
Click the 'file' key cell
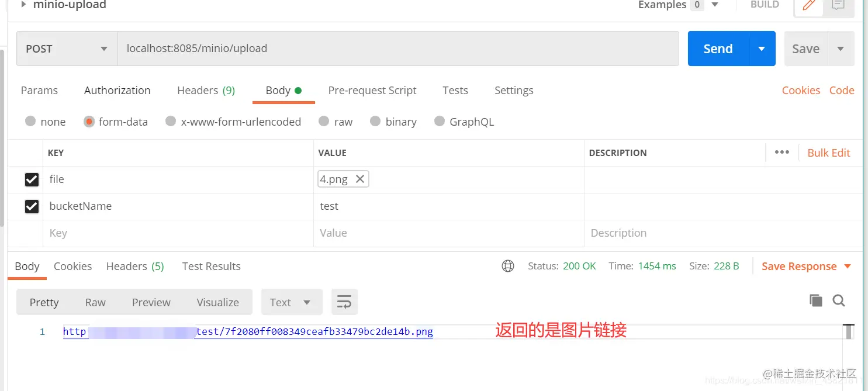178,179
